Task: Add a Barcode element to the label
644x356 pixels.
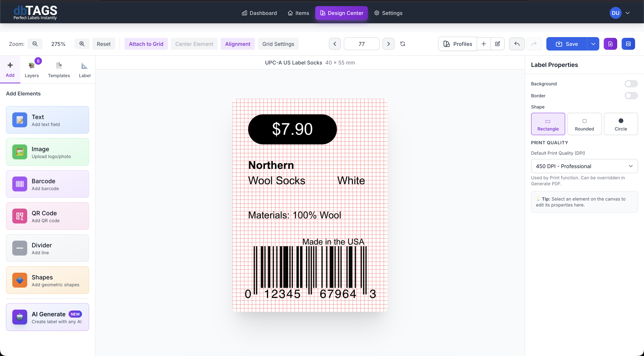Action: tap(47, 184)
